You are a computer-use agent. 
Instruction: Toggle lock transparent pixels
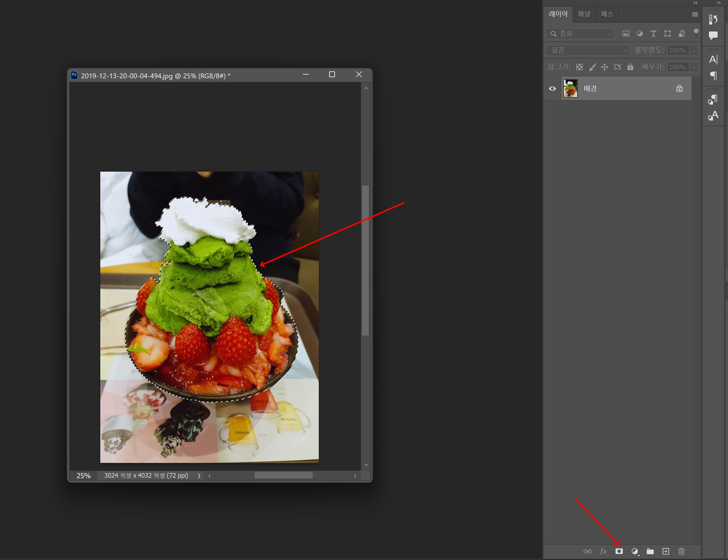(x=579, y=67)
